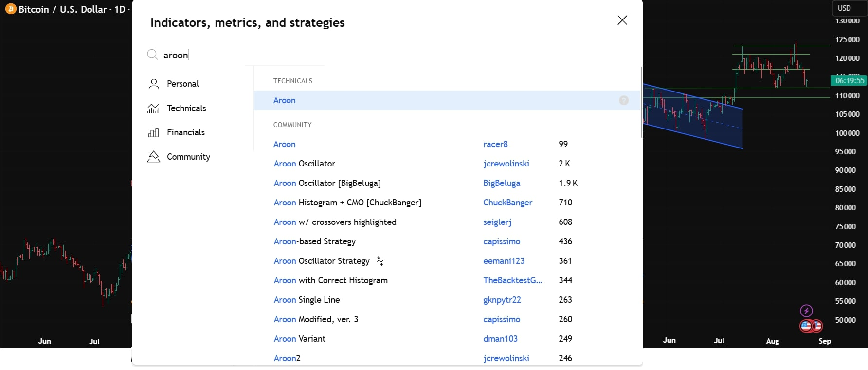Click the dialog results scrollbar
The width and height of the screenshot is (868, 370).
(641, 102)
